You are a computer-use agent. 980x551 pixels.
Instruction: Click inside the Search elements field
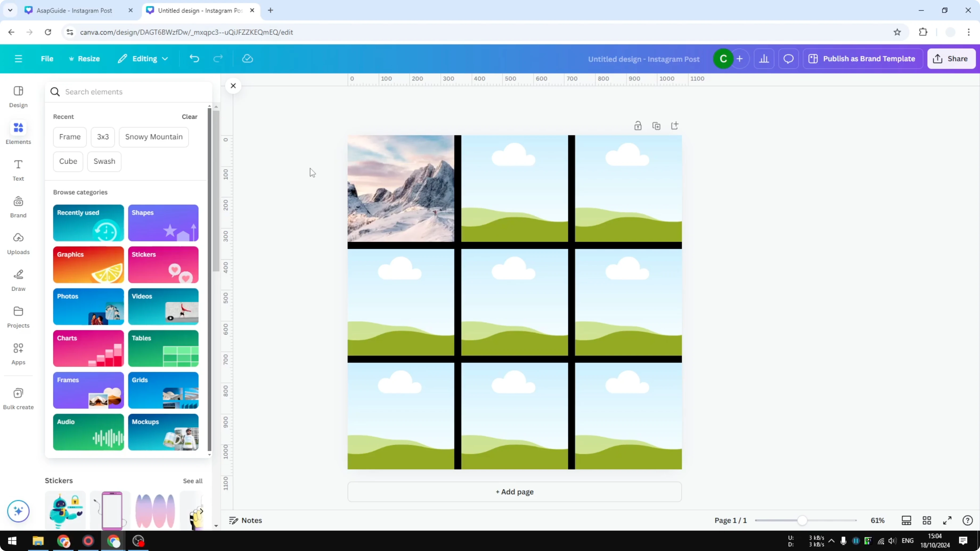(114, 92)
